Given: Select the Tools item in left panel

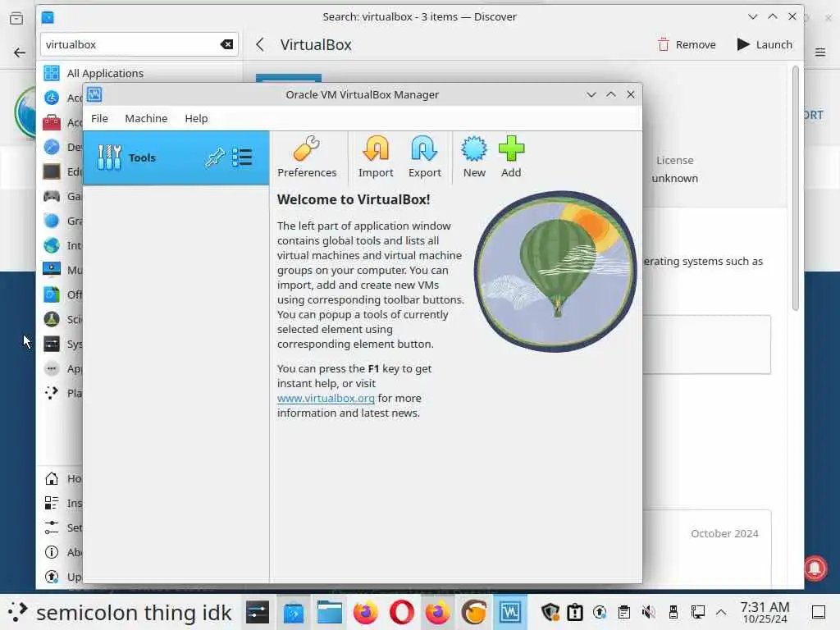Looking at the screenshot, I should (x=176, y=157).
